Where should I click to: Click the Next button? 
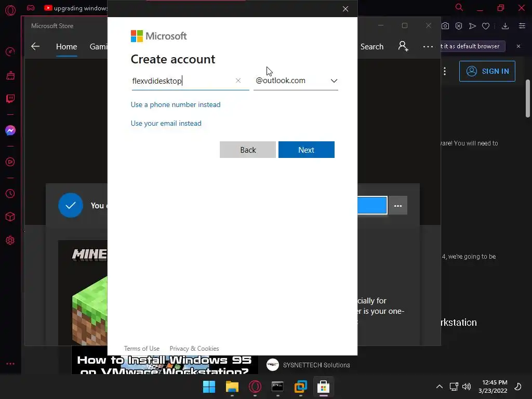click(x=307, y=150)
